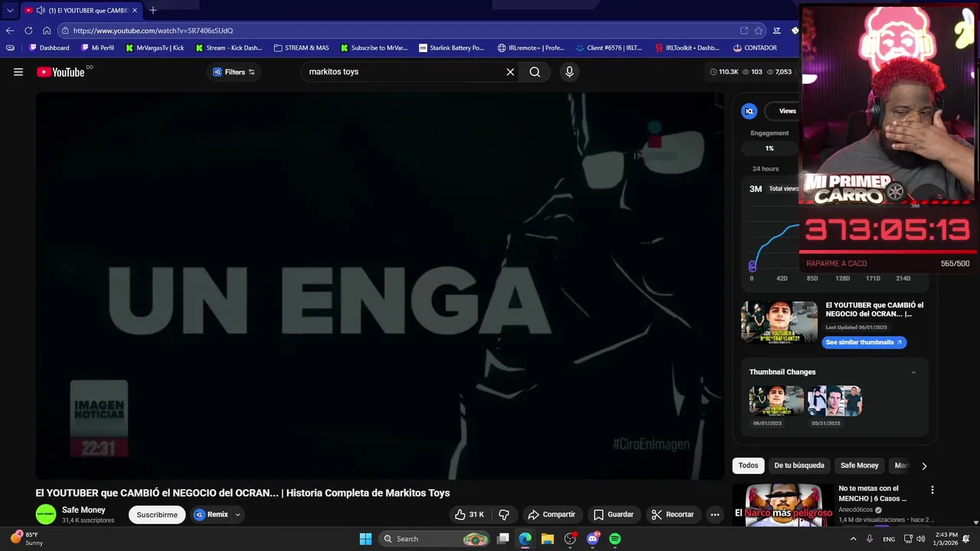Screen dimensions: 980x551
Task: Select the Views tab in vidIQ panel
Action: (x=787, y=111)
